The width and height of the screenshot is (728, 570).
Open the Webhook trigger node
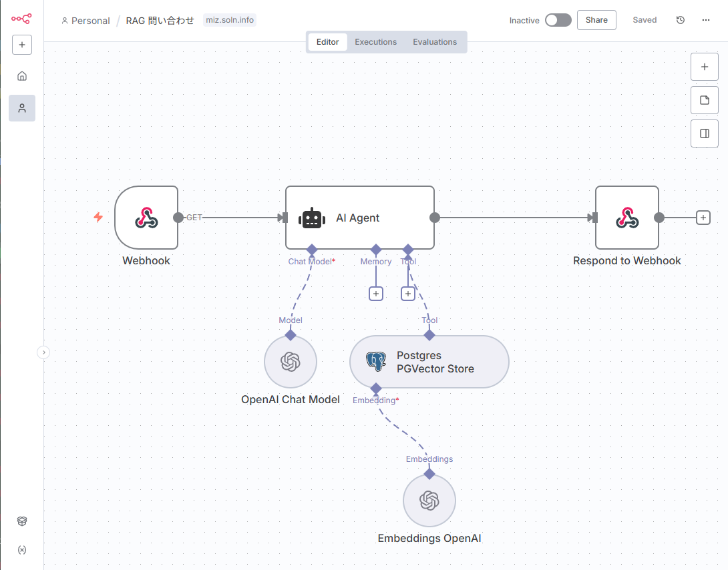[146, 218]
